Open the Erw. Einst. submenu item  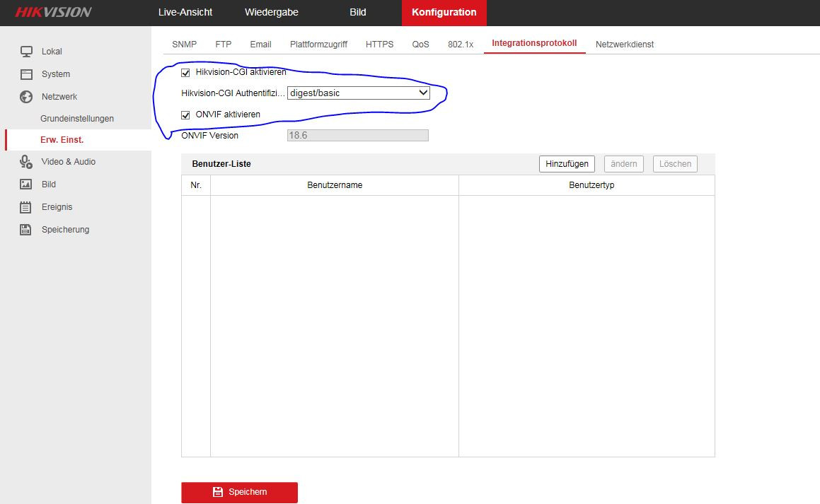coord(62,140)
